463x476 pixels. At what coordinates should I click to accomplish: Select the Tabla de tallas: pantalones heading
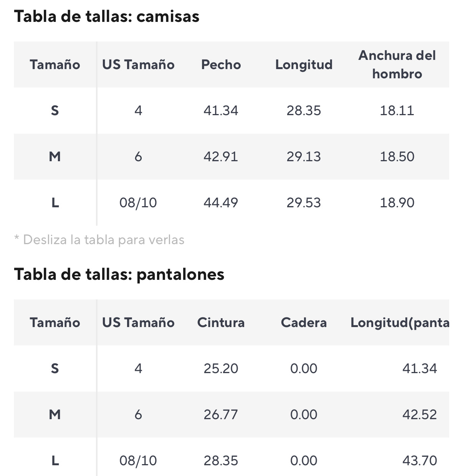tap(119, 274)
